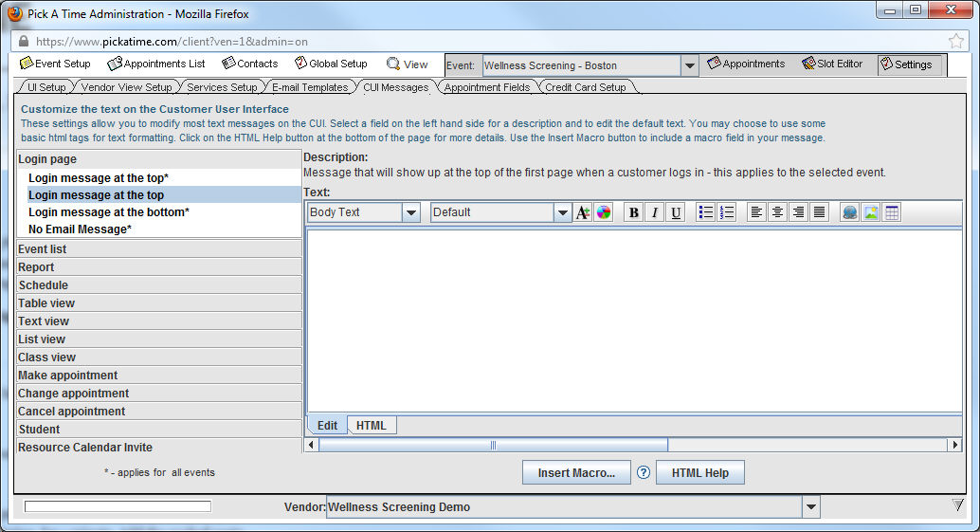
Task: Insert a numbered list
Action: tap(726, 212)
